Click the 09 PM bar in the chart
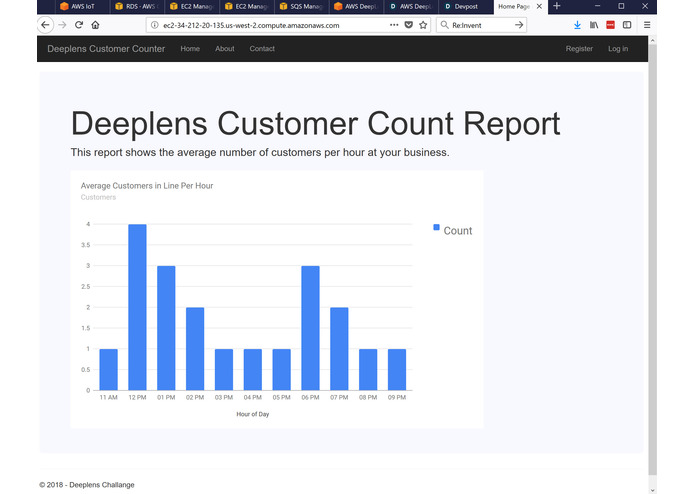The height and width of the screenshot is (494, 695). tap(397, 370)
